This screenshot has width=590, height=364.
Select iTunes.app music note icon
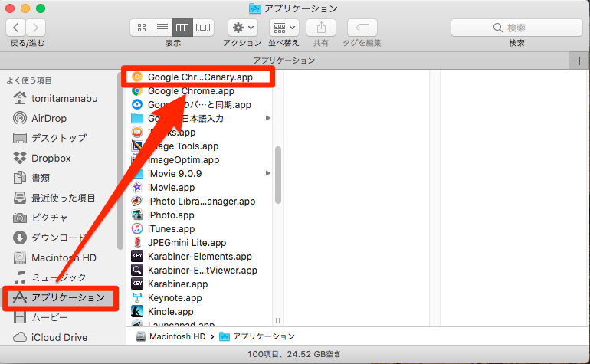point(137,229)
